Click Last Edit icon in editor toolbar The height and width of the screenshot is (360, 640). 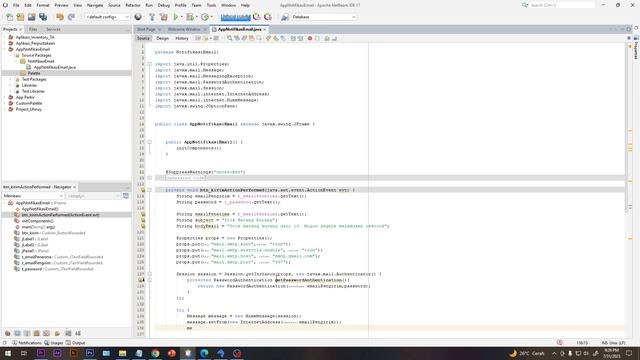click(x=198, y=38)
